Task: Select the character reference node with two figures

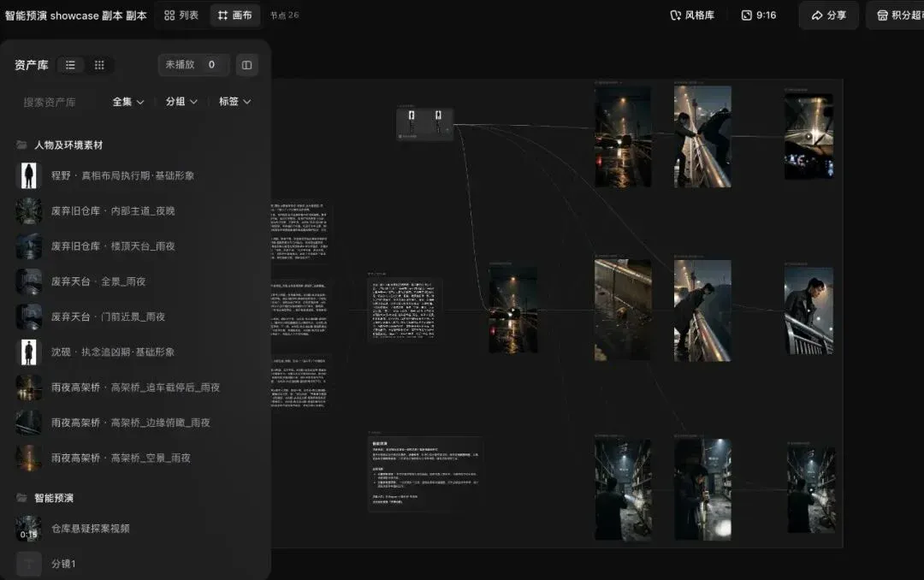Action: click(x=425, y=123)
